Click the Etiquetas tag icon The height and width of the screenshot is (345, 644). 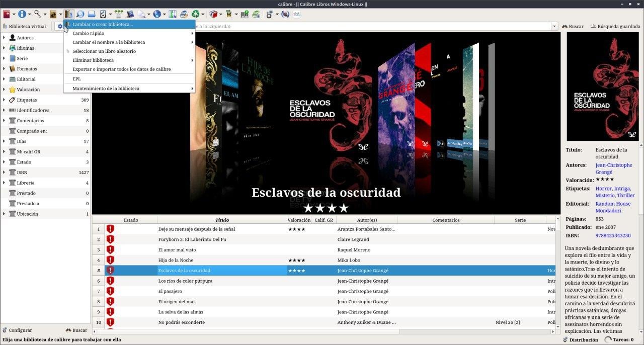13,100
